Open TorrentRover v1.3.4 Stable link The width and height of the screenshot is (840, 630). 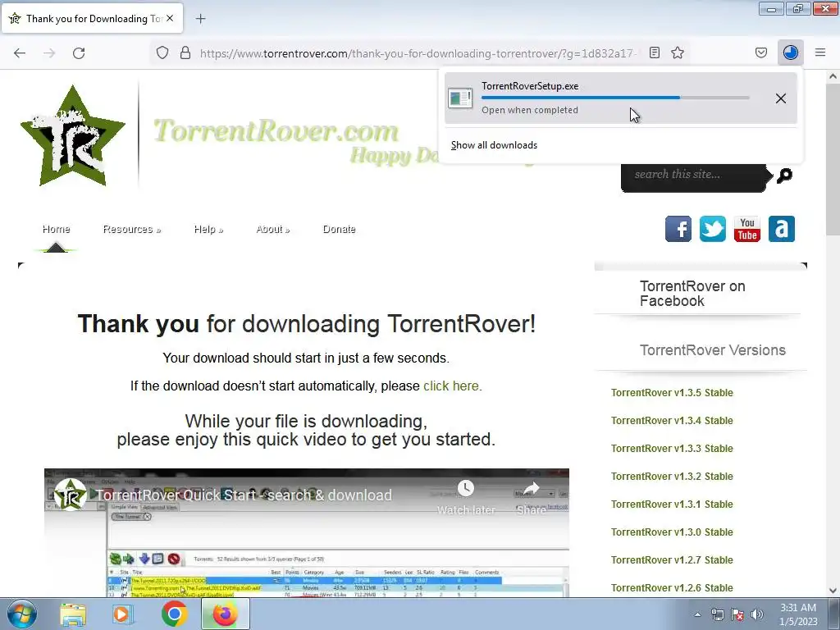[x=672, y=421]
